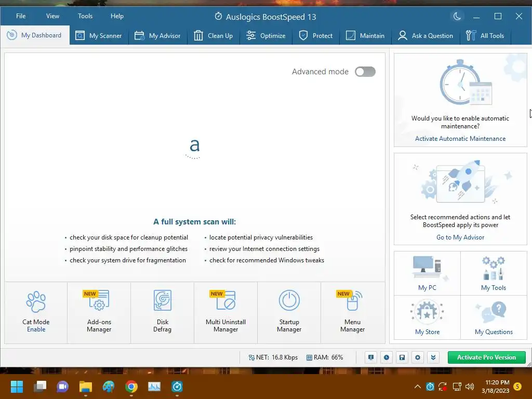The image size is (532, 399).
Task: Open Windows Start menu
Action: pos(17,387)
